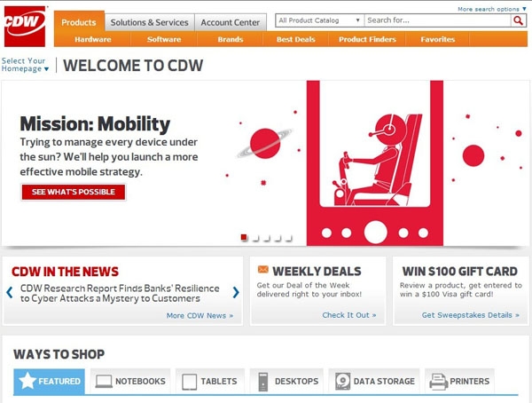Select the Printers icon tab

[x=459, y=382]
